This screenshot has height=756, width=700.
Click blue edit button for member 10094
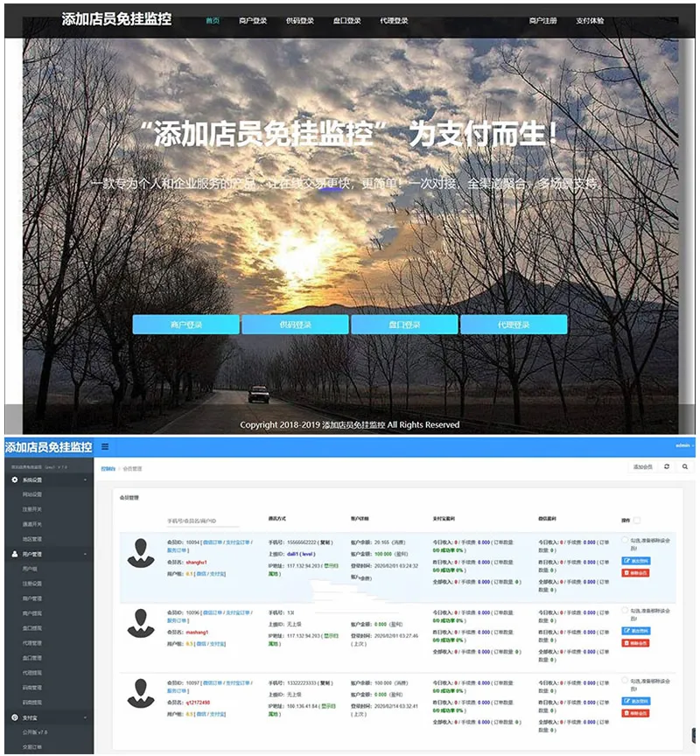pos(636,561)
